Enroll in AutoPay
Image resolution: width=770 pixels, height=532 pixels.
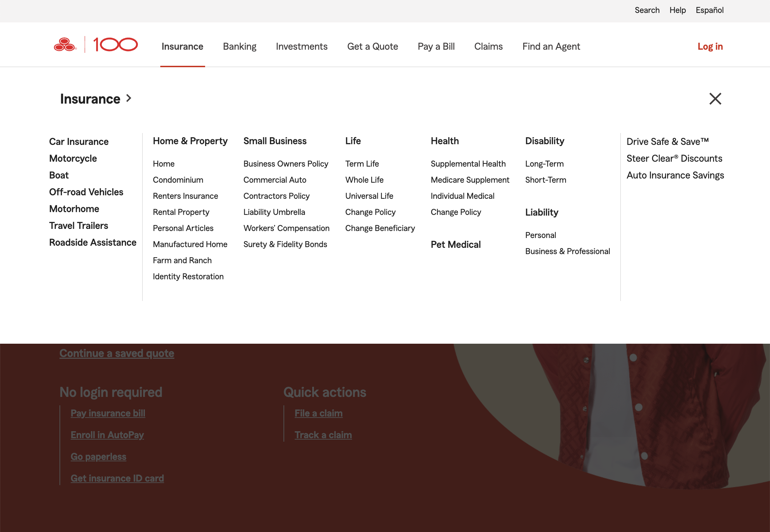point(107,435)
